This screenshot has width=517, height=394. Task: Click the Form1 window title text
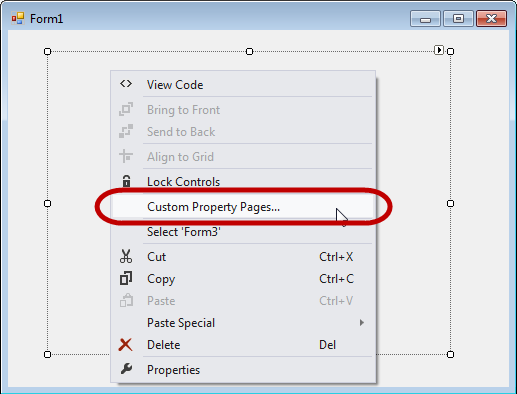pyautogui.click(x=46, y=19)
